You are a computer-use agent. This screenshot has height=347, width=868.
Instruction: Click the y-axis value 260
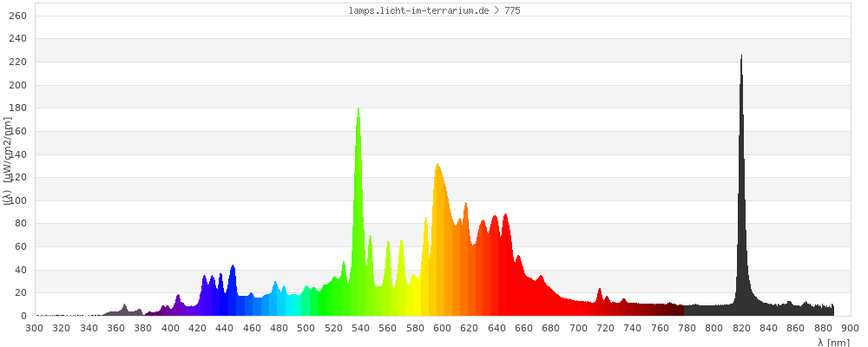click(18, 16)
